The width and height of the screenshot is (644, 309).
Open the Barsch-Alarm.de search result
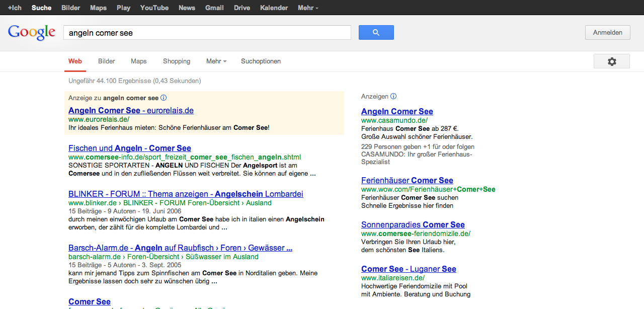click(x=180, y=248)
